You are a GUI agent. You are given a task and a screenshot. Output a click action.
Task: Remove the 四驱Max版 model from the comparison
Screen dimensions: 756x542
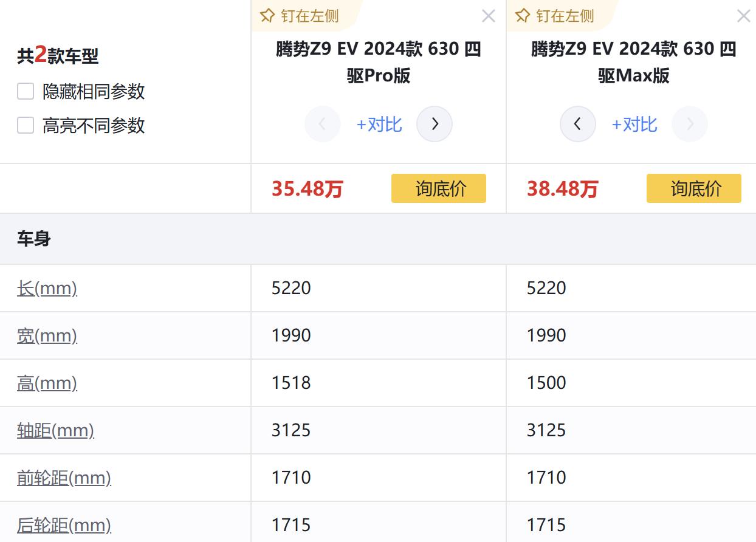coord(743,16)
